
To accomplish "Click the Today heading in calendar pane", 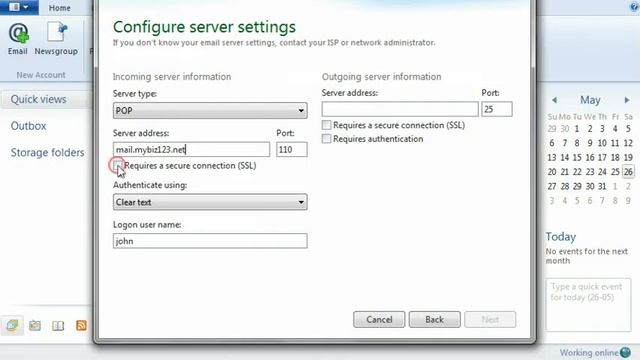I will pyautogui.click(x=561, y=237).
